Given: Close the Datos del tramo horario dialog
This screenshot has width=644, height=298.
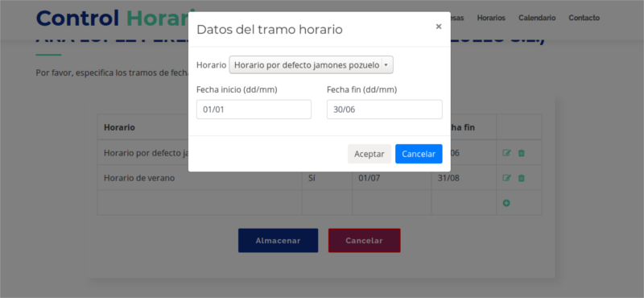Looking at the screenshot, I should (438, 27).
